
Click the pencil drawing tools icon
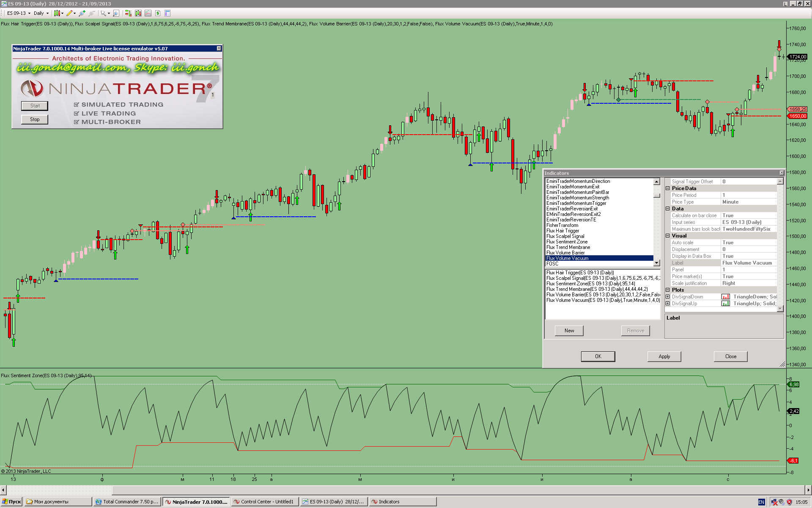(69, 13)
